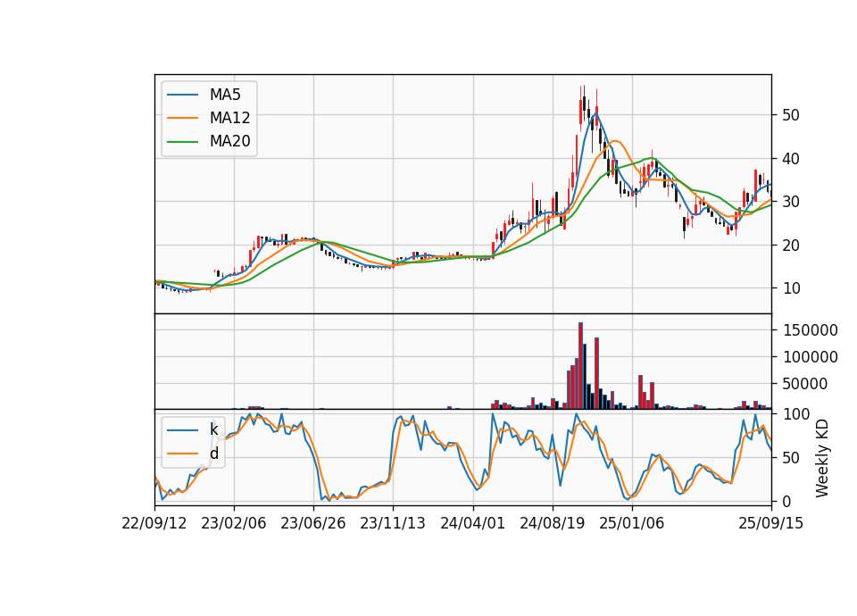
Task: Click the tallest red volume bar
Action: (x=580, y=366)
